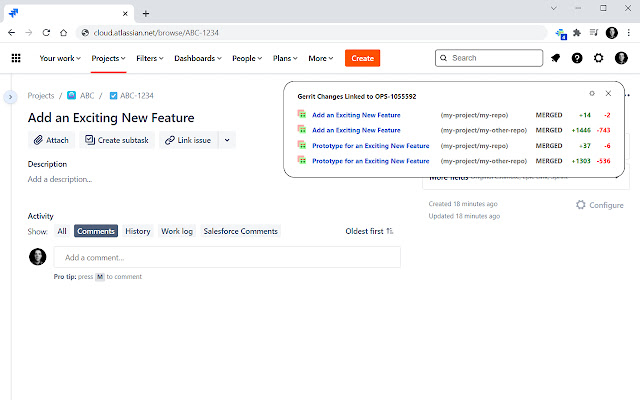This screenshot has width=640, height=400.
Task: Toggle Oldest first sort order
Action: [x=369, y=231]
